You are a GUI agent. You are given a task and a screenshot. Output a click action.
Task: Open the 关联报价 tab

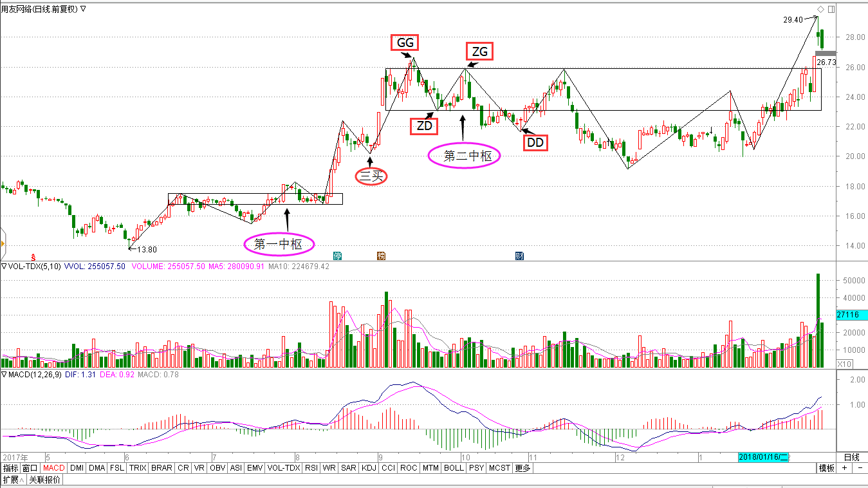44,480
